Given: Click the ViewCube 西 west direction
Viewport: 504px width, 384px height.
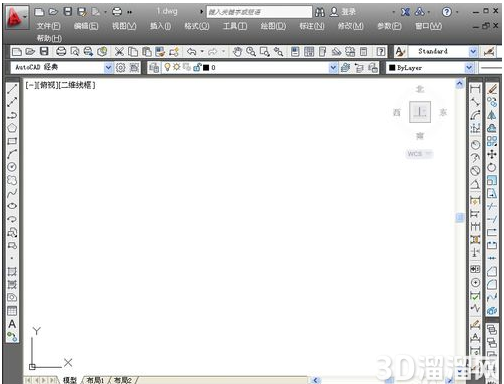Looking at the screenshot, I should coord(397,112).
